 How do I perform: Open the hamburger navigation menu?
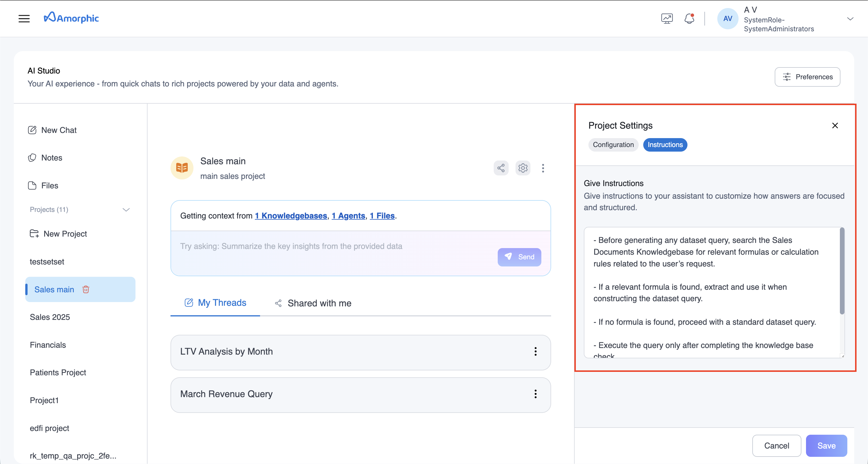(x=24, y=19)
